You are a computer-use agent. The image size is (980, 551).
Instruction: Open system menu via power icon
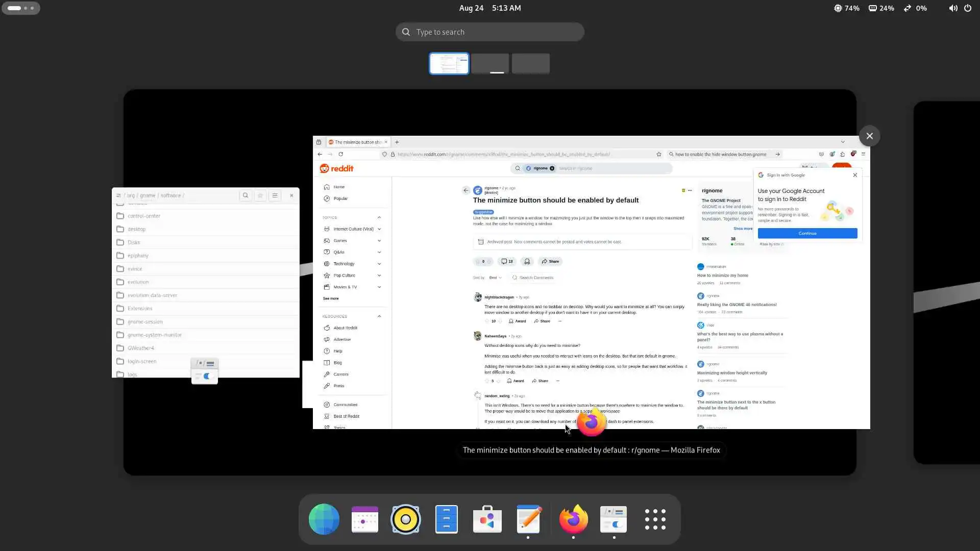pyautogui.click(x=967, y=8)
